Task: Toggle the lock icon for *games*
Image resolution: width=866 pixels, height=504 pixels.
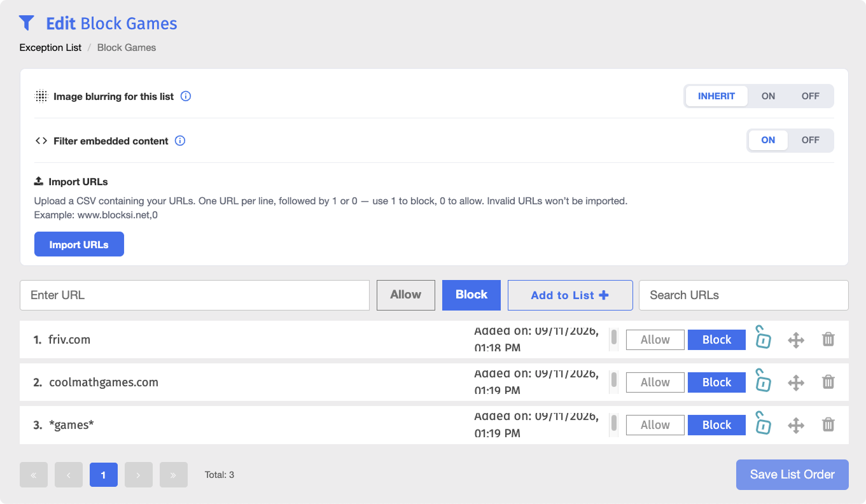Action: tap(763, 423)
